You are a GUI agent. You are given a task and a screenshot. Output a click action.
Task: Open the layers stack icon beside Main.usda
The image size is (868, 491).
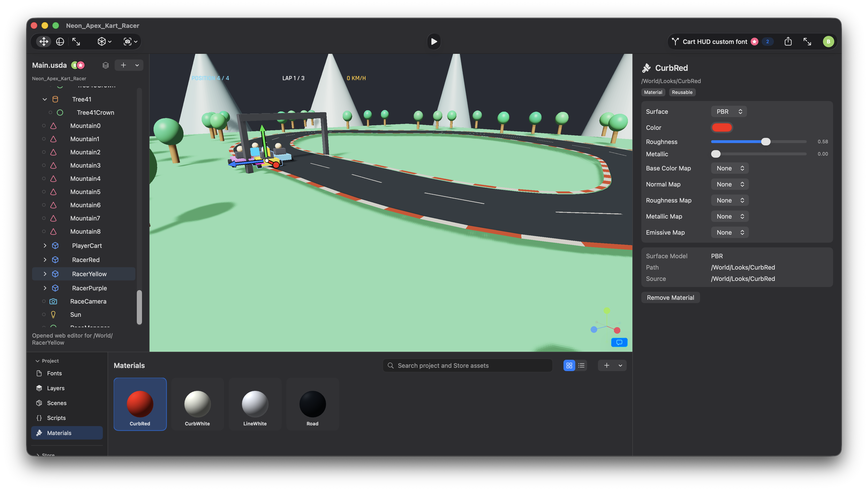click(105, 65)
